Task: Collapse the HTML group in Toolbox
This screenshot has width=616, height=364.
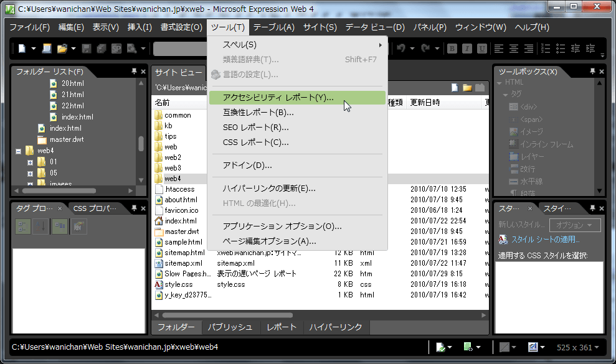Action: pyautogui.click(x=500, y=83)
